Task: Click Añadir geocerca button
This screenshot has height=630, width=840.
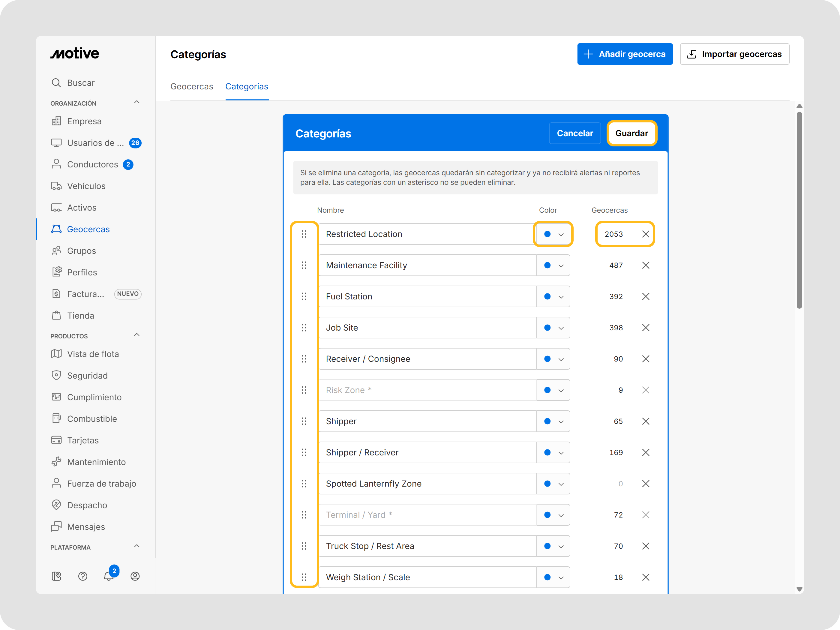Action: pos(625,54)
